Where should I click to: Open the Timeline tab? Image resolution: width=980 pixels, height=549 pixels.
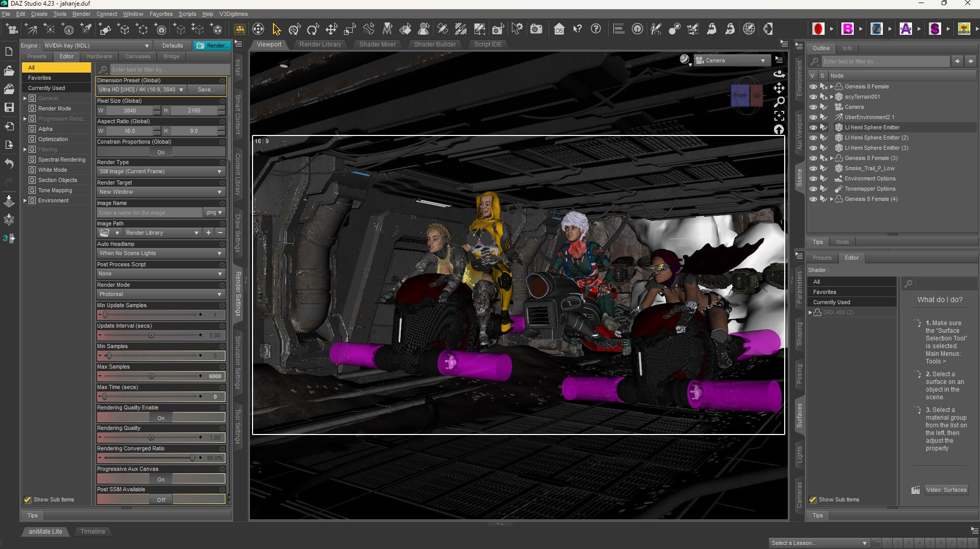pyautogui.click(x=93, y=532)
